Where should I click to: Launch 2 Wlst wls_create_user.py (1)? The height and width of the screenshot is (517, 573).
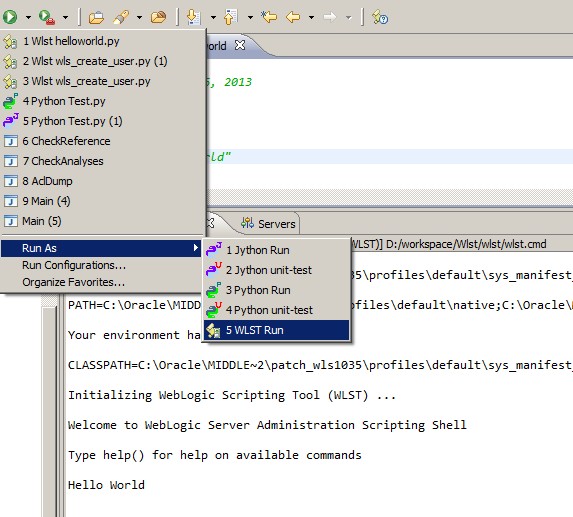[102, 61]
